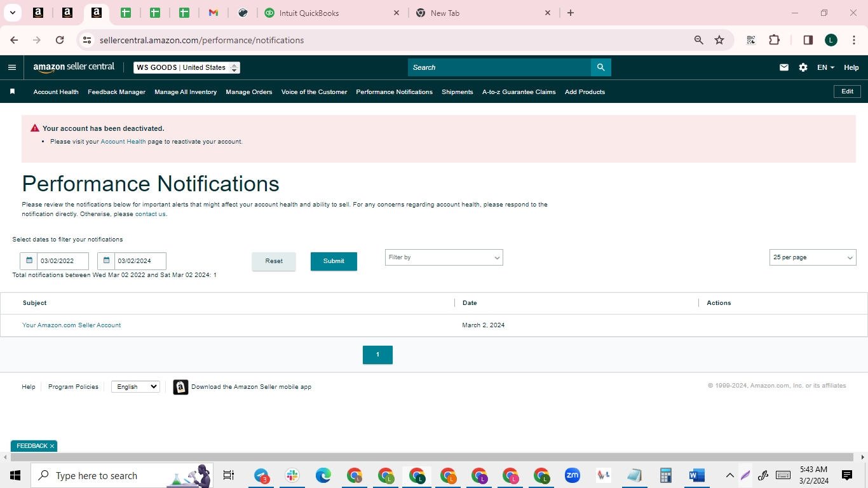Open Slack from the taskbar
The height and width of the screenshot is (488, 868).
292,475
